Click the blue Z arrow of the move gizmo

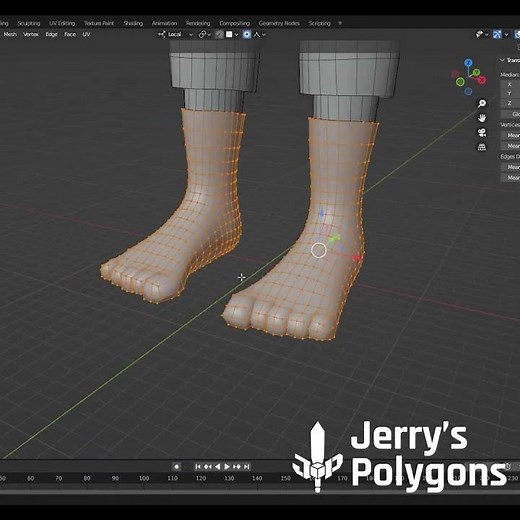pyautogui.click(x=322, y=213)
